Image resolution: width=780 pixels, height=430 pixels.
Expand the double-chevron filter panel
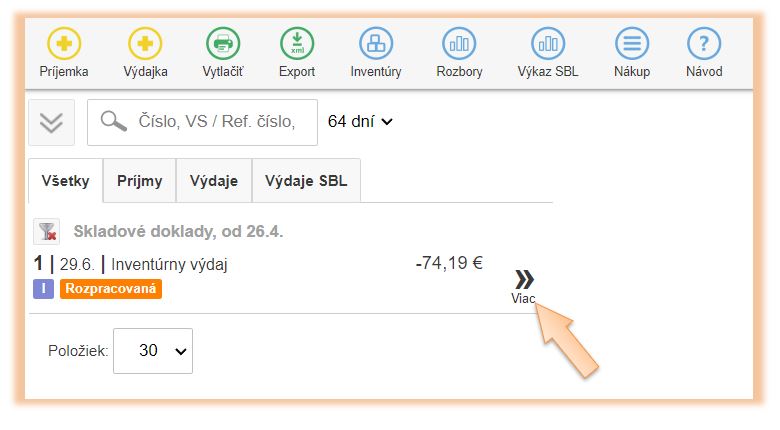tap(51, 122)
